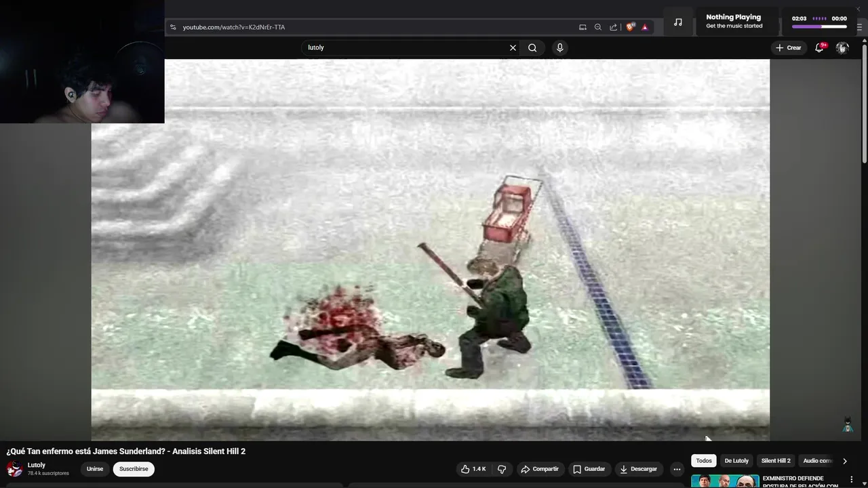Like the video with thumbs up

tap(473, 469)
